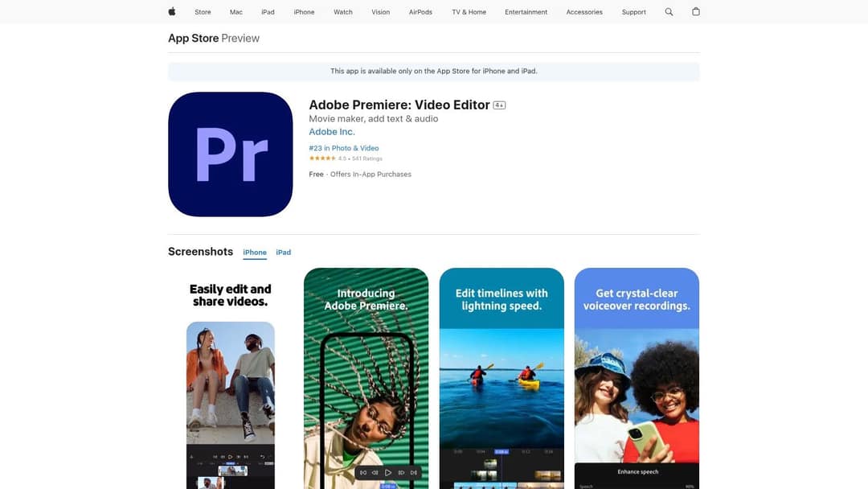Image resolution: width=868 pixels, height=489 pixels.
Task: Click the 'Preview' label beside App Store
Action: [x=240, y=39]
